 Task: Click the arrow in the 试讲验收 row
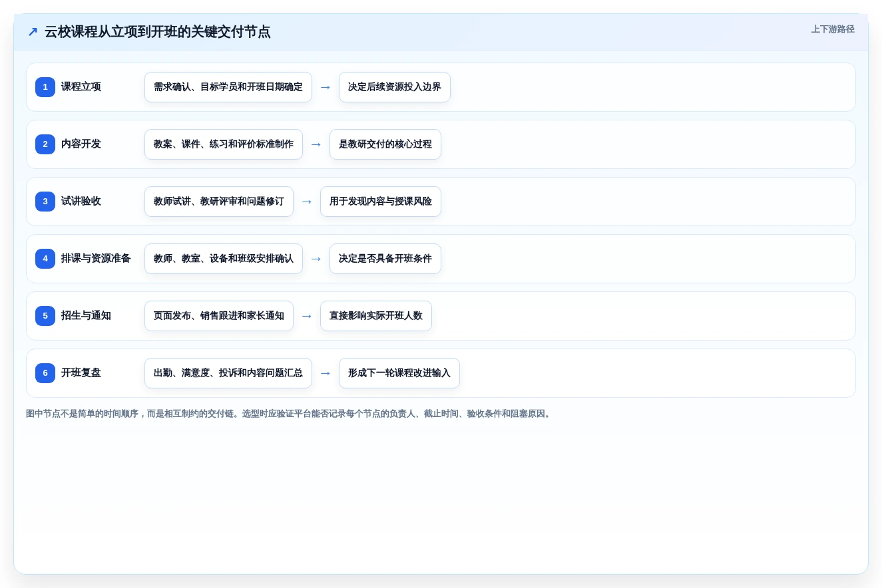point(307,202)
